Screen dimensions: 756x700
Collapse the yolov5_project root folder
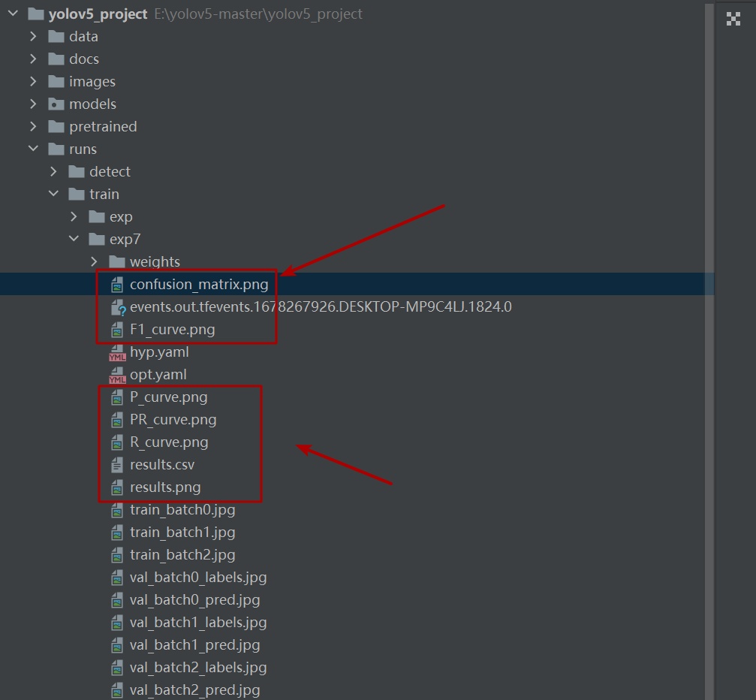[13, 14]
